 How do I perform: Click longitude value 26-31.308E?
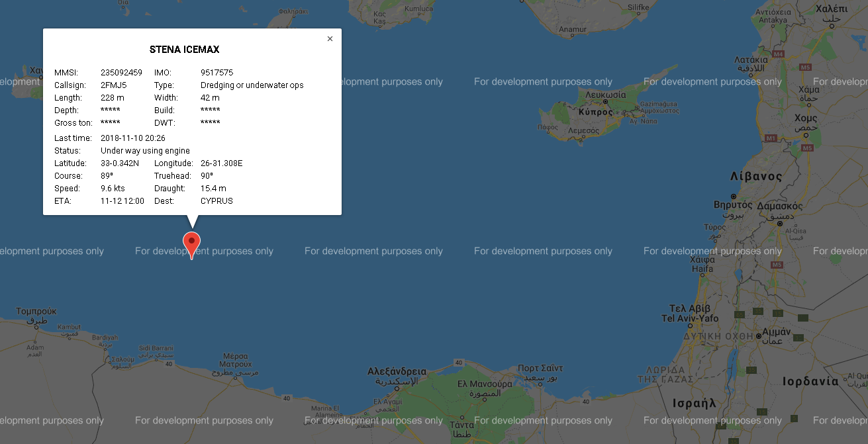tap(221, 163)
